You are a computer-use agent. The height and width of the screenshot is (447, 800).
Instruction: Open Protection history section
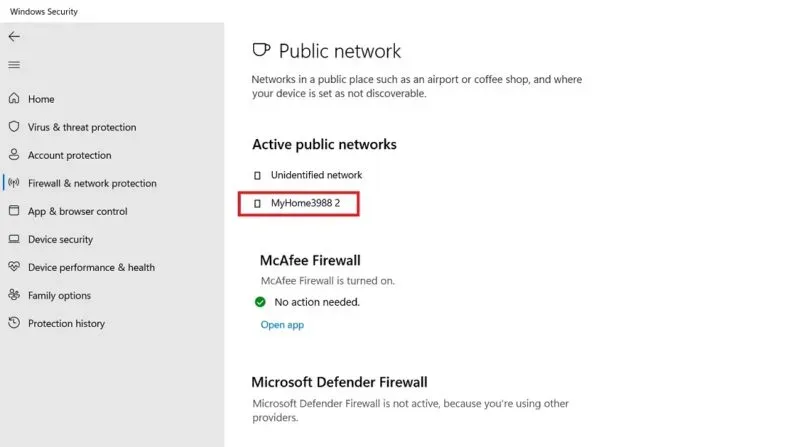point(66,323)
